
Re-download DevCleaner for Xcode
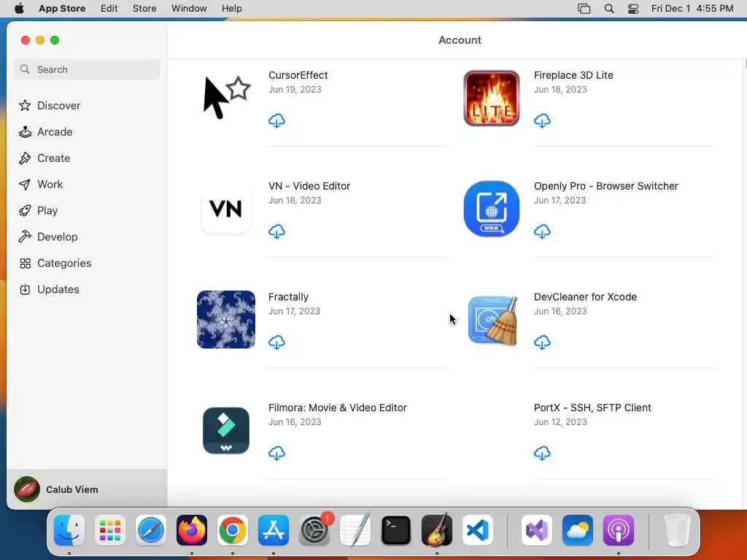[x=542, y=343]
